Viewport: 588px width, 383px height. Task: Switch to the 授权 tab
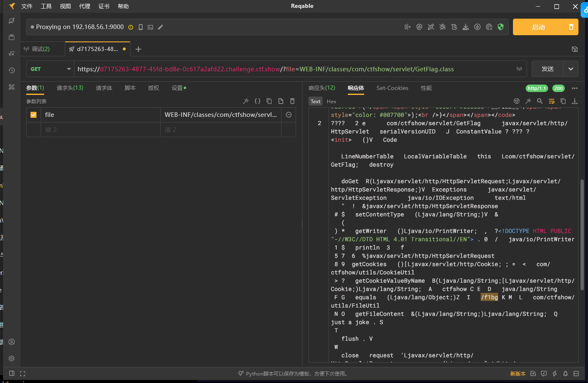(x=153, y=88)
